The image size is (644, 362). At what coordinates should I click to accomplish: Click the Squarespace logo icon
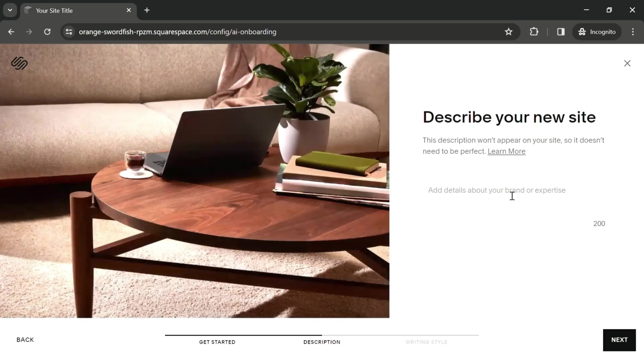click(19, 63)
